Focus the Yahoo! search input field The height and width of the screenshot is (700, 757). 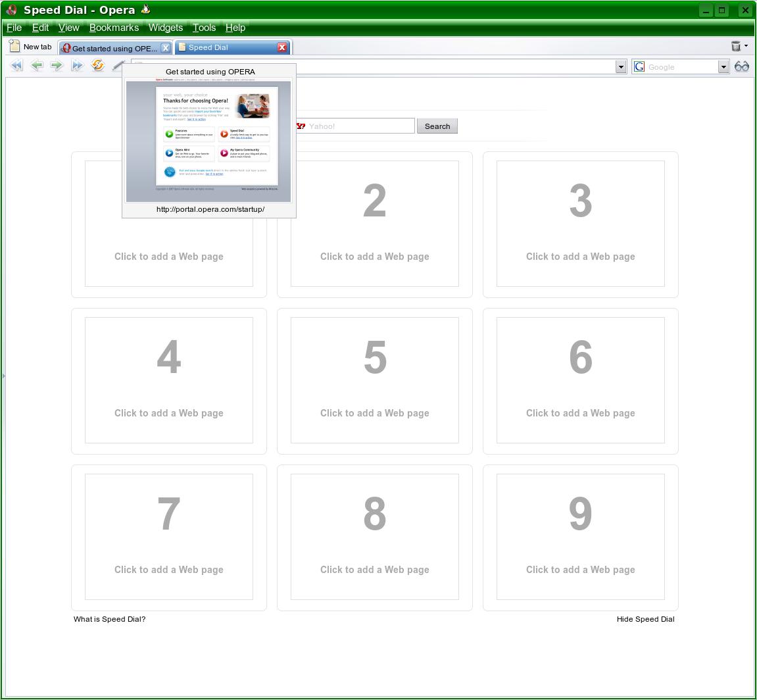(355, 126)
